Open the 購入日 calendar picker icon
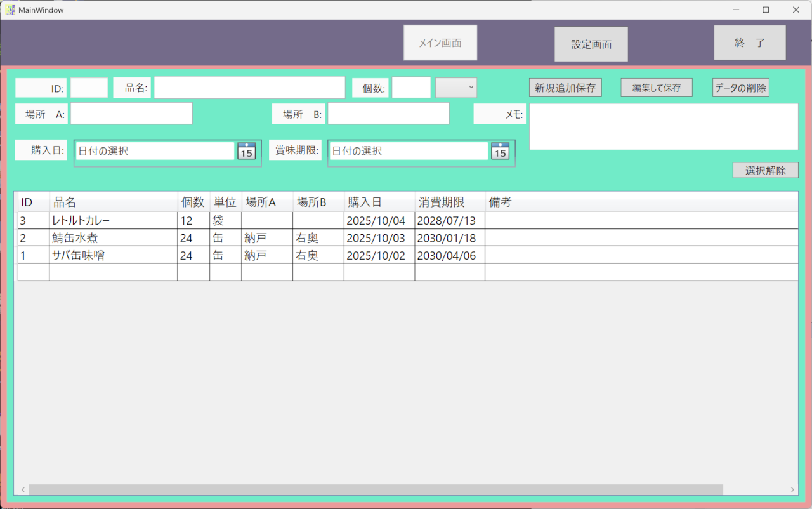The height and width of the screenshot is (509, 812). (x=246, y=151)
